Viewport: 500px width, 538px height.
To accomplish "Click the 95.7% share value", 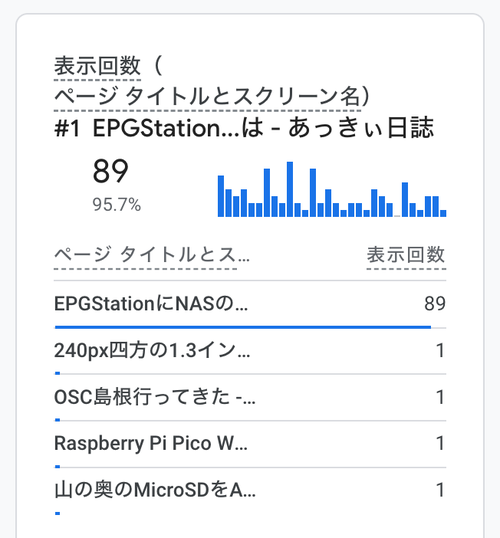I will (x=117, y=205).
